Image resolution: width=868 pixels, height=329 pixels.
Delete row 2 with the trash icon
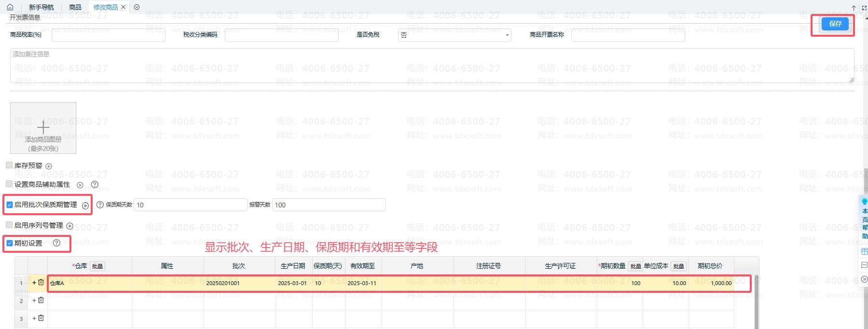pos(41,300)
